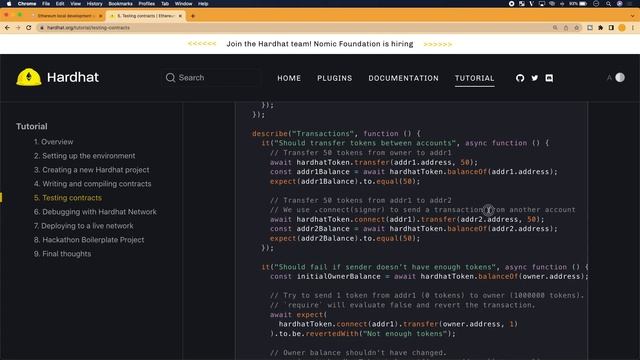
Task: Open the Chrome extensions puzzle icon
Action: (600, 28)
